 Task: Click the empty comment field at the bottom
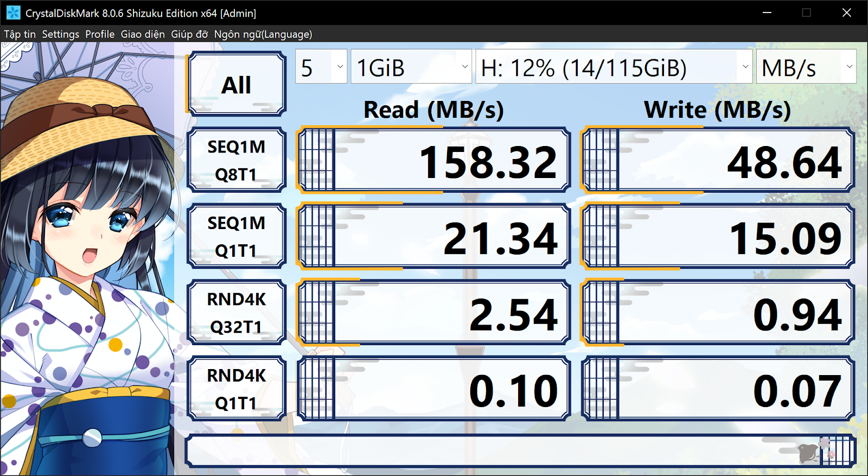[520, 450]
